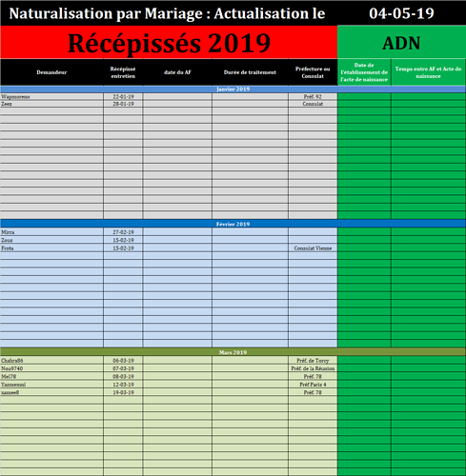This screenshot has height=476, width=466.
Task: Select the 19-03-19 date cell
Action: [x=123, y=392]
